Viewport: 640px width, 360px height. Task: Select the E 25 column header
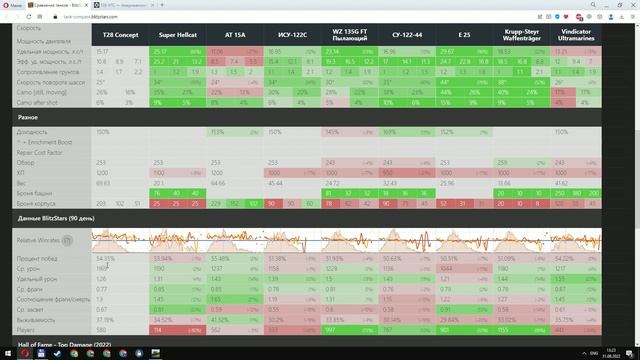pyautogui.click(x=464, y=35)
